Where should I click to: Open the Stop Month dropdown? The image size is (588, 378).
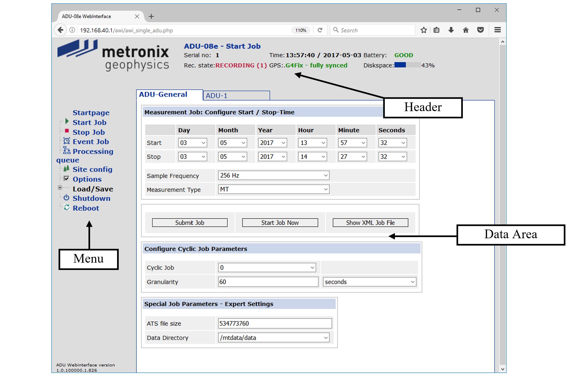click(233, 157)
